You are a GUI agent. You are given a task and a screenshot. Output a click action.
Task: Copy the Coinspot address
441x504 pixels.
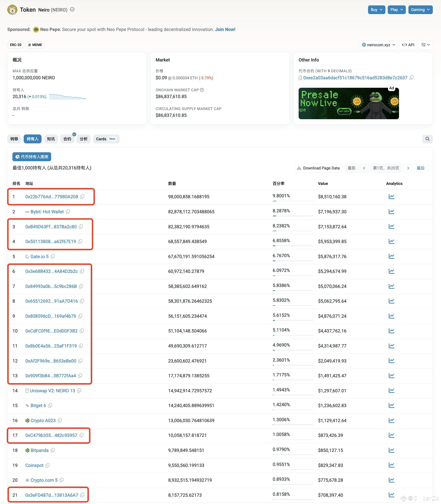(x=48, y=465)
